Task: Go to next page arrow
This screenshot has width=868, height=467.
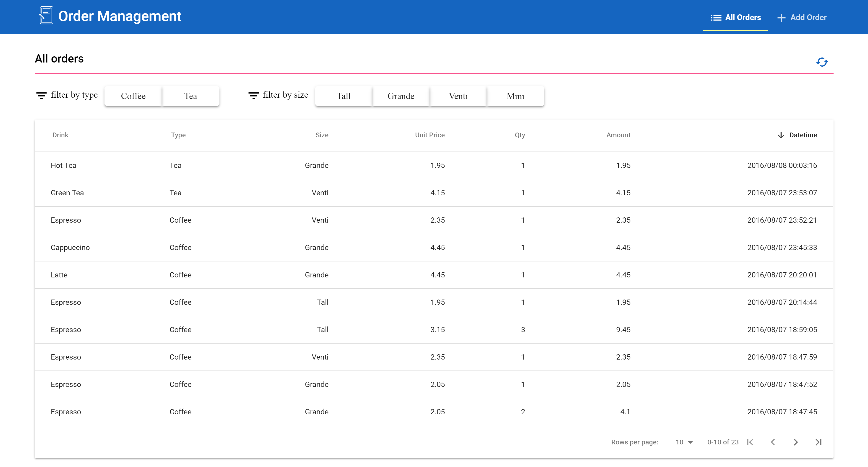Action: [795, 442]
